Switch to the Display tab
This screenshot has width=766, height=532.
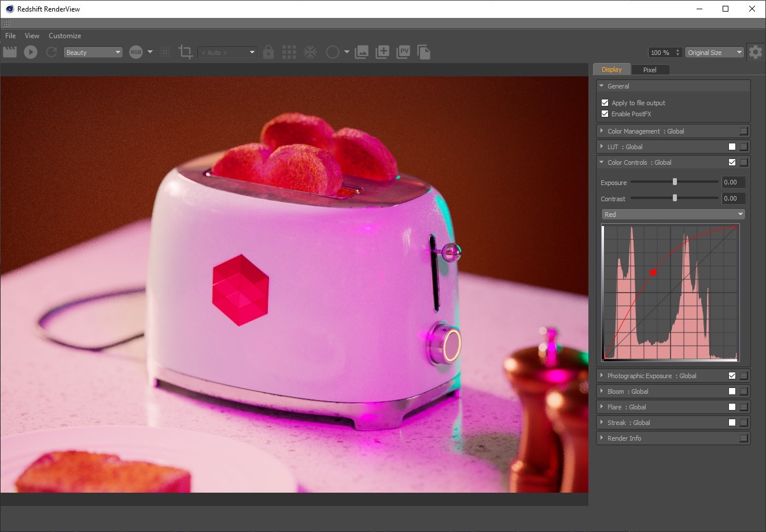point(612,69)
